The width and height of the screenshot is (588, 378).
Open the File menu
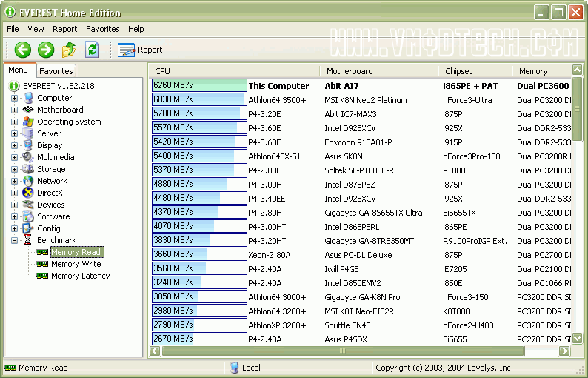click(x=13, y=29)
